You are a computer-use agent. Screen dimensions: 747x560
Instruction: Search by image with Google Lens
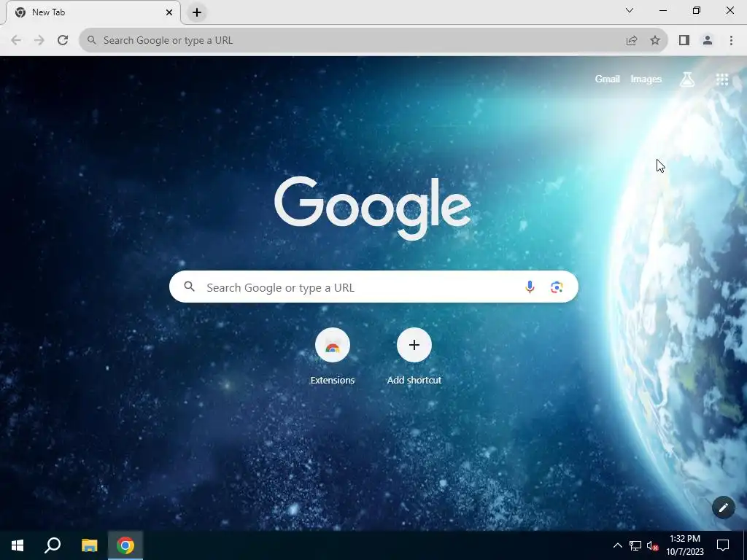[x=557, y=287]
